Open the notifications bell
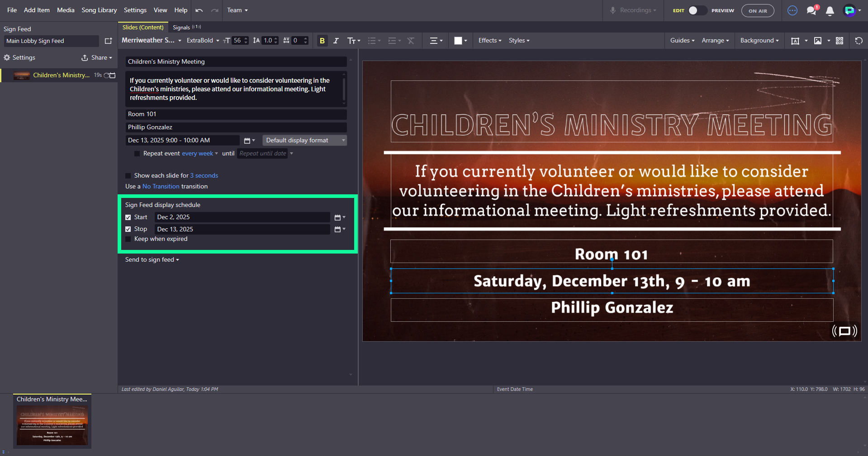Viewport: 868px width, 456px height. tap(830, 11)
